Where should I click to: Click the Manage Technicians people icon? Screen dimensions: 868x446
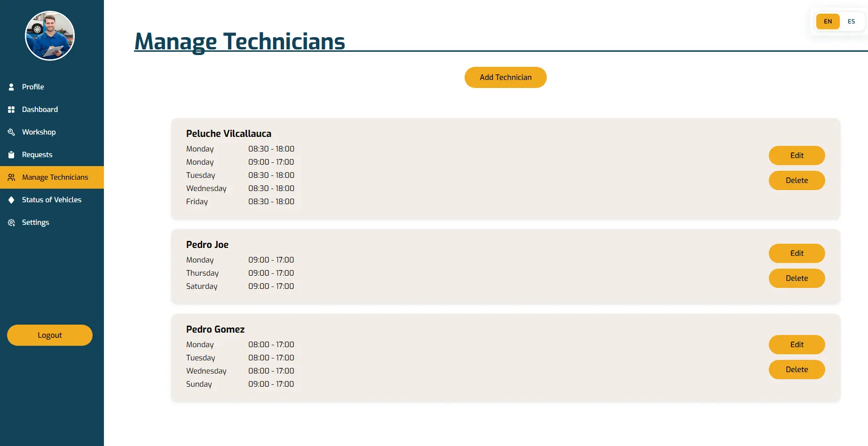(x=11, y=177)
